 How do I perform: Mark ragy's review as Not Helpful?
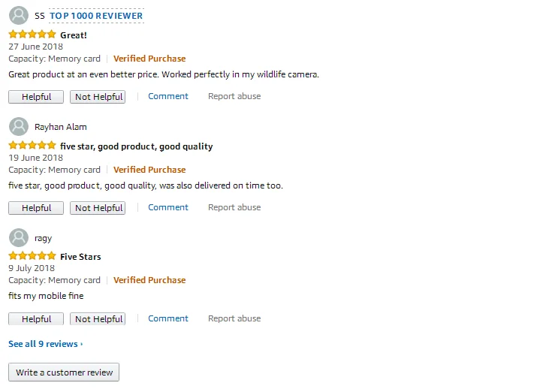98,318
